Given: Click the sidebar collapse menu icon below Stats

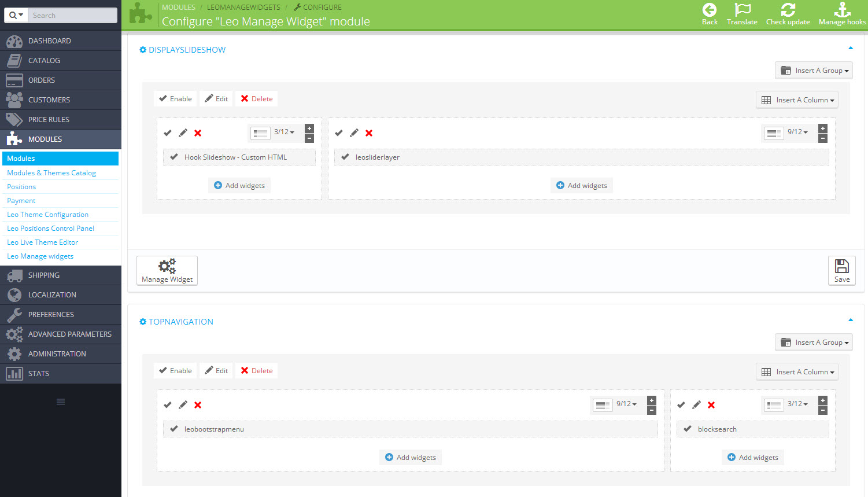Looking at the screenshot, I should click(61, 402).
